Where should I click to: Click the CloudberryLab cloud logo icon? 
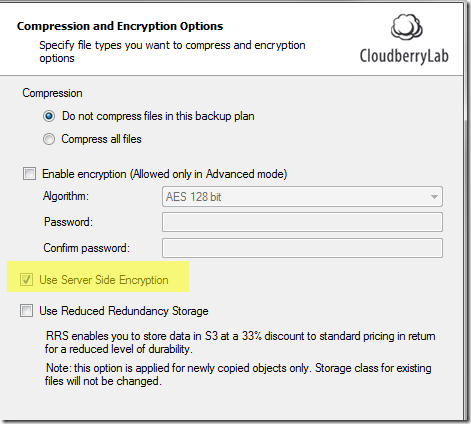tap(406, 27)
